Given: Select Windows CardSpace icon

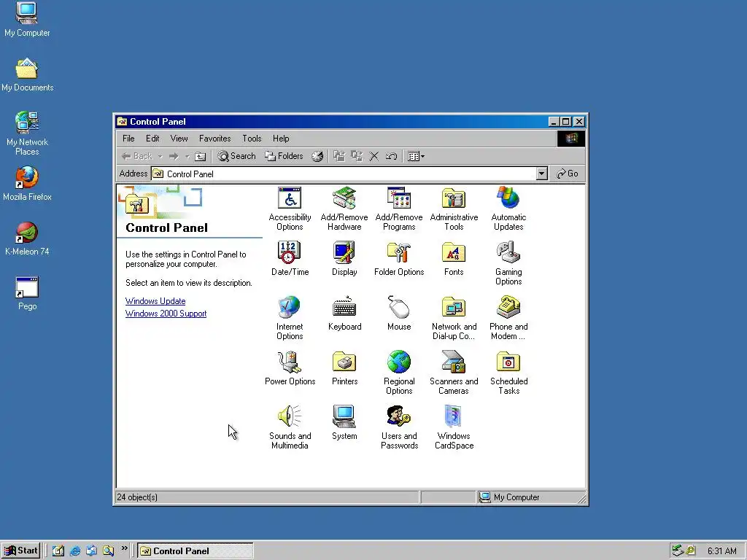Looking at the screenshot, I should pyautogui.click(x=454, y=427).
